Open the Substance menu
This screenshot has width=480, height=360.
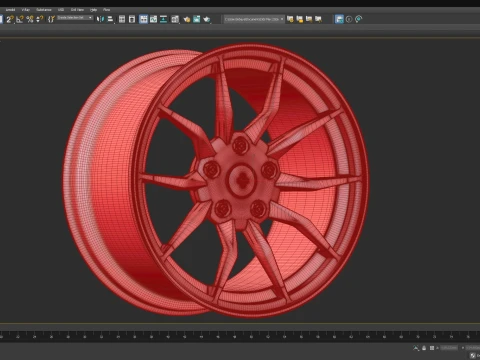44,10
